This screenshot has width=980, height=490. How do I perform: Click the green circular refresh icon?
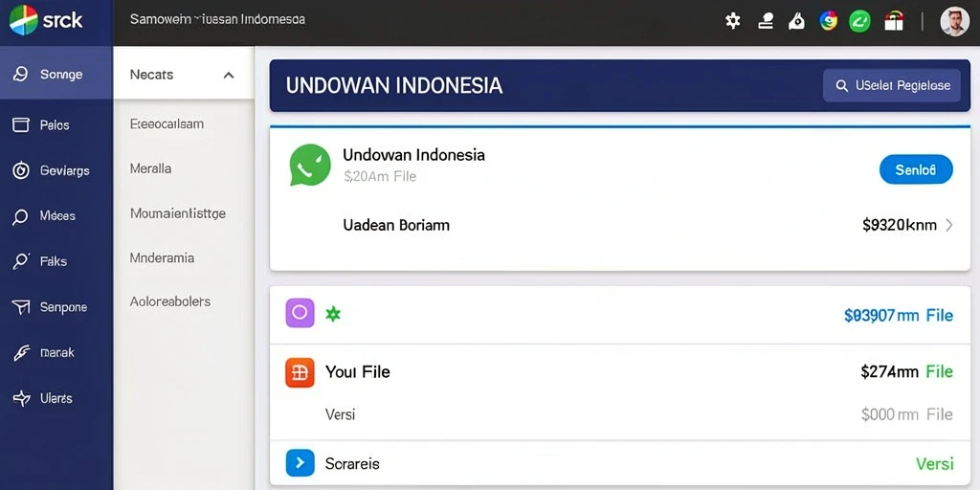point(860,21)
